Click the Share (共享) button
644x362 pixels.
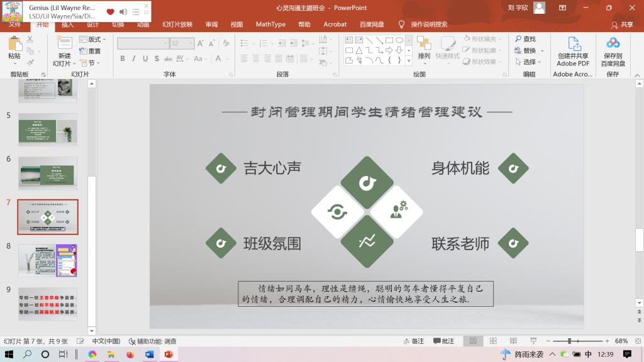(623, 25)
